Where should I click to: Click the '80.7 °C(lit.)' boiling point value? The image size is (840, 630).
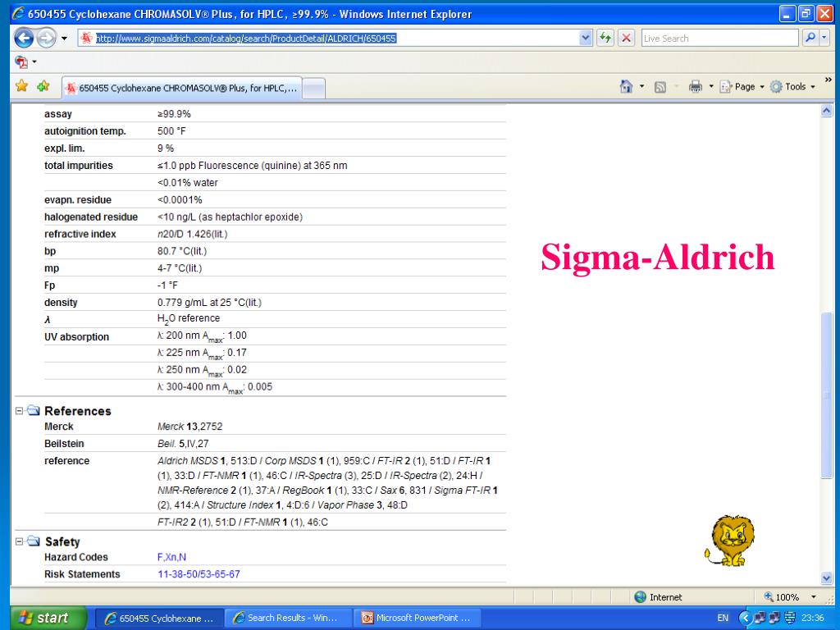[182, 251]
